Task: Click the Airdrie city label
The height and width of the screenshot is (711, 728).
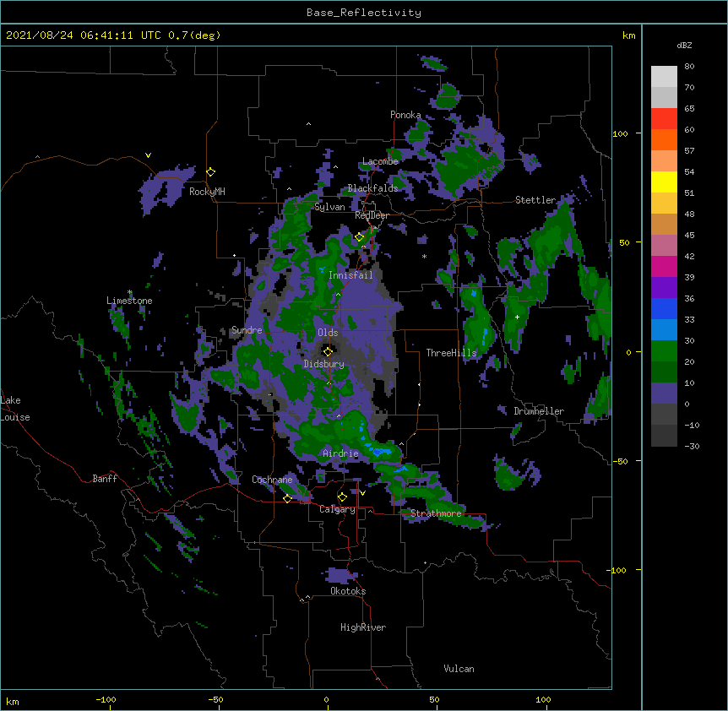Action: pyautogui.click(x=340, y=453)
